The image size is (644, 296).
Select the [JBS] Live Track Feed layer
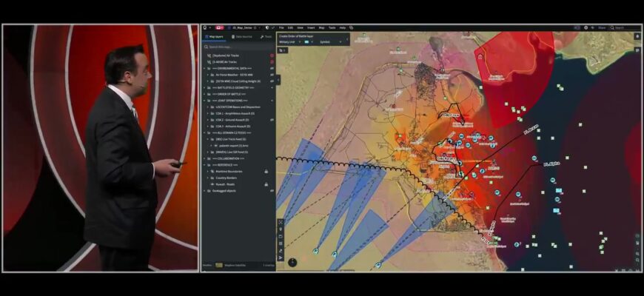[232, 139]
